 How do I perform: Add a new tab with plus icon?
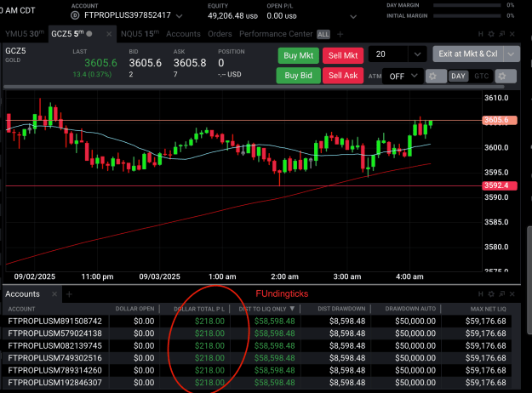tap(340, 34)
